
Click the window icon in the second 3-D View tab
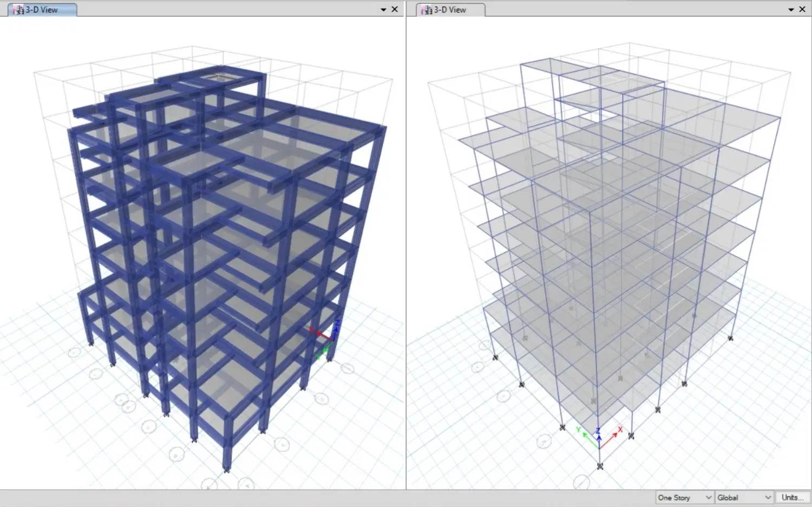[x=427, y=10]
